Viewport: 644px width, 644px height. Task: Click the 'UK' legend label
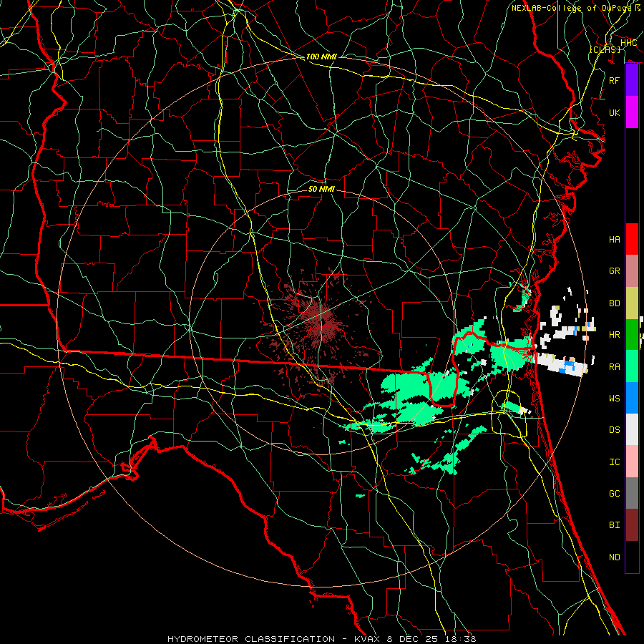615,112
